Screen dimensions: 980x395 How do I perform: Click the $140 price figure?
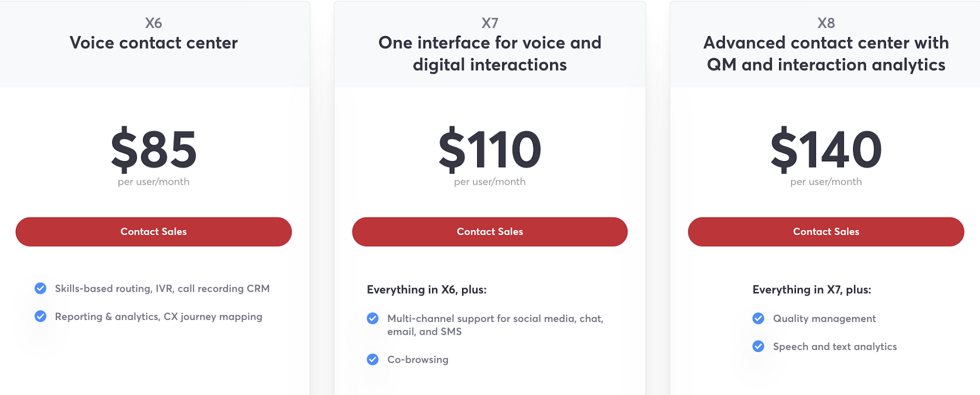[826, 149]
